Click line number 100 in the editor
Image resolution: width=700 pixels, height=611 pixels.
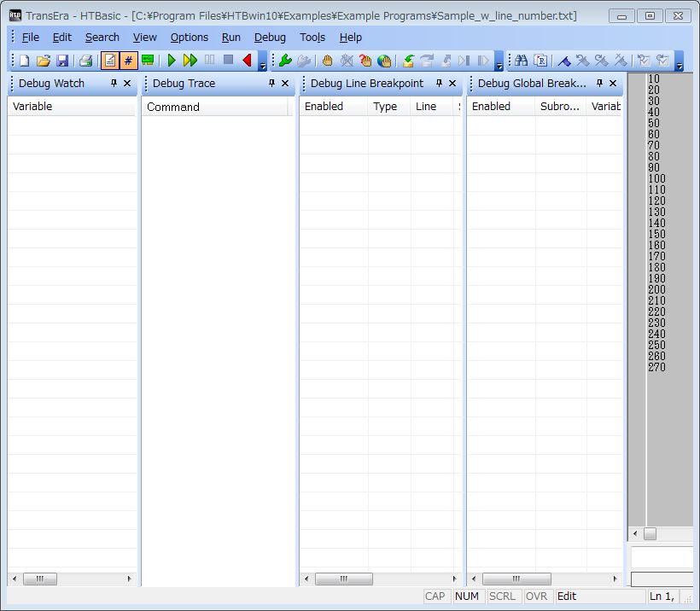click(656, 178)
